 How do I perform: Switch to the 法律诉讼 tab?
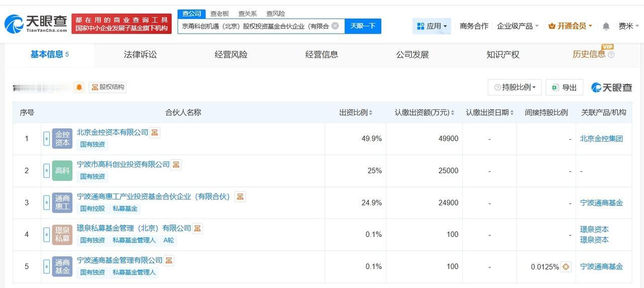tap(140, 55)
